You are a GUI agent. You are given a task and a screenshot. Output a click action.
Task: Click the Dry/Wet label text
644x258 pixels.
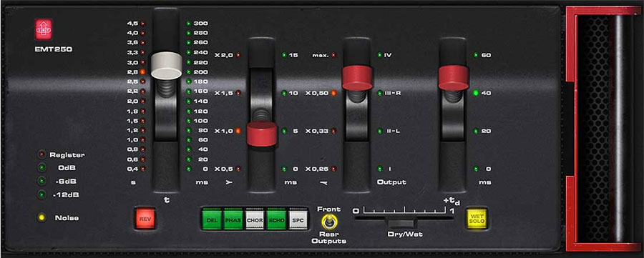(x=404, y=234)
